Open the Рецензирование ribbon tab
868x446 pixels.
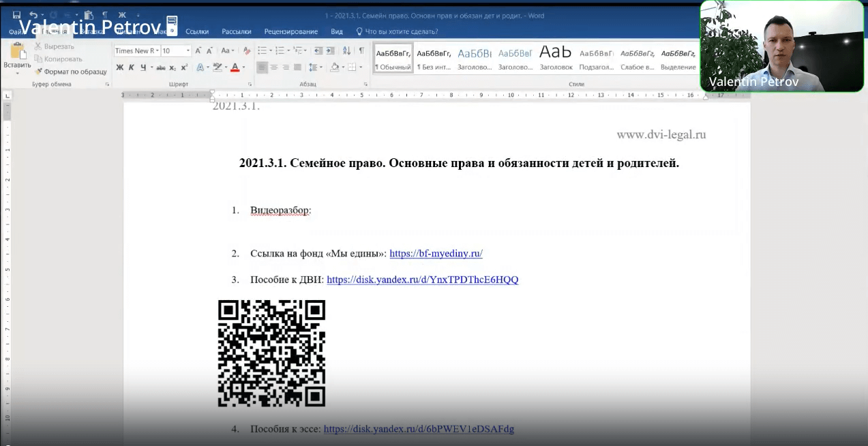click(x=291, y=31)
